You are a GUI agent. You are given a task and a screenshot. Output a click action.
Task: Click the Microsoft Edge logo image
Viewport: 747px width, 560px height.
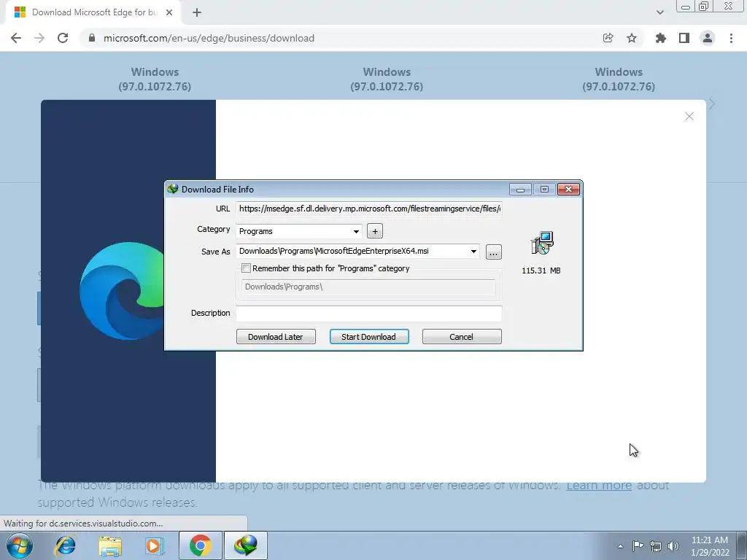click(122, 291)
